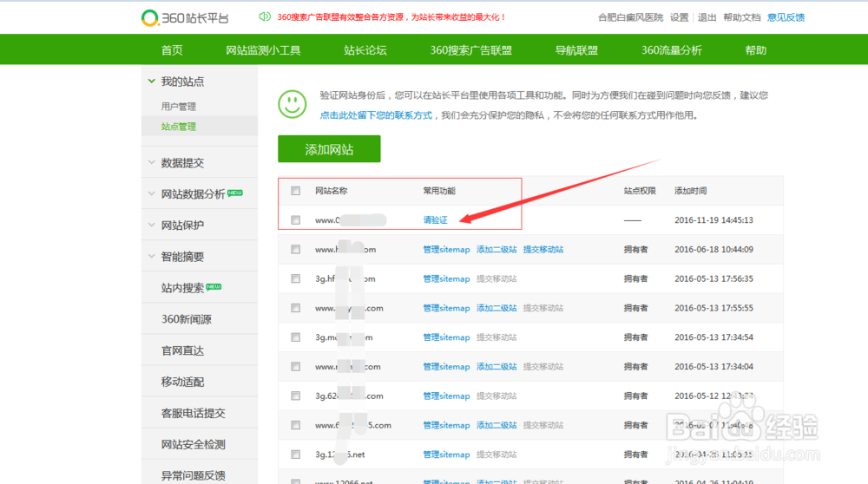Select 站点管理 in the sidebar
The width and height of the screenshot is (868, 484).
[x=178, y=127]
